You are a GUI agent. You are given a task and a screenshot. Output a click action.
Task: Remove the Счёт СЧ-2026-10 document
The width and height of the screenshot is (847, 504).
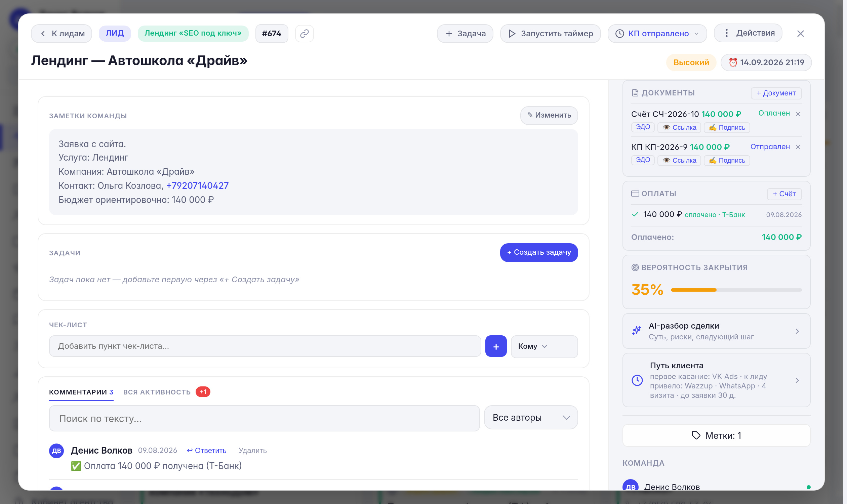pos(798,114)
